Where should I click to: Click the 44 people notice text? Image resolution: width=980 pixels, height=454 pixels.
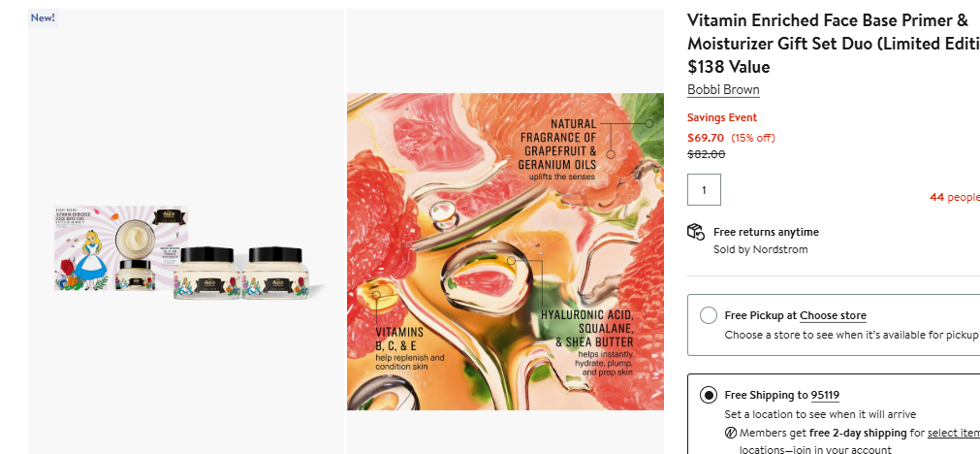coord(954,197)
